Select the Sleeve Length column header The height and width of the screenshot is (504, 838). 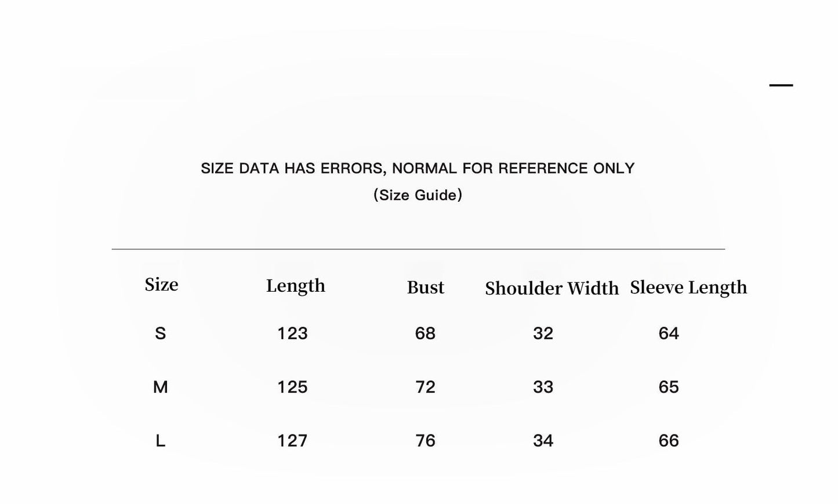pyautogui.click(x=688, y=288)
